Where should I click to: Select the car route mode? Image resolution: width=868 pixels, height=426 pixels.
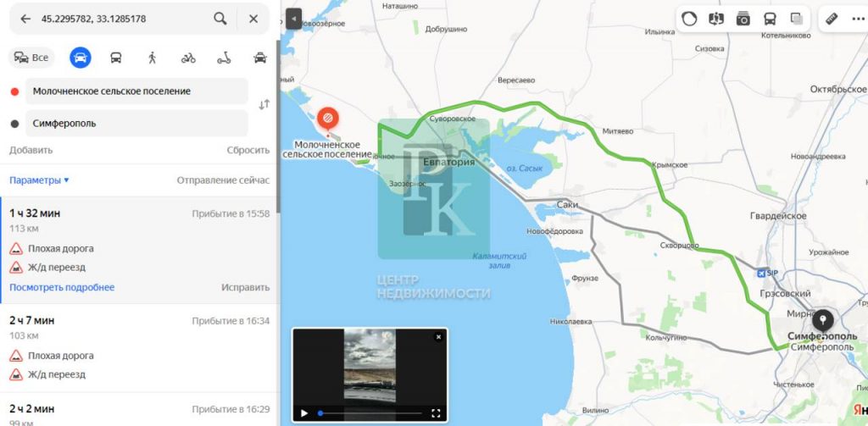(81, 58)
